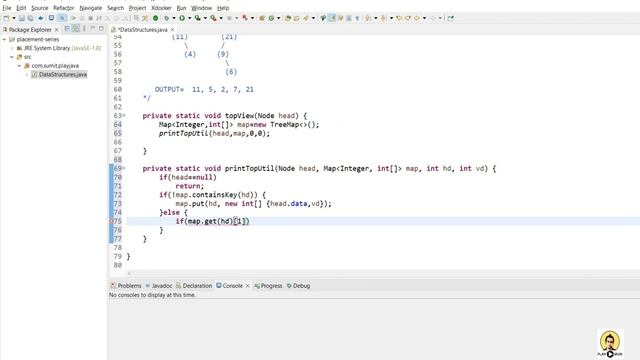The width and height of the screenshot is (640, 360).
Task: Switch to the bottom Debug tab
Action: click(x=298, y=286)
